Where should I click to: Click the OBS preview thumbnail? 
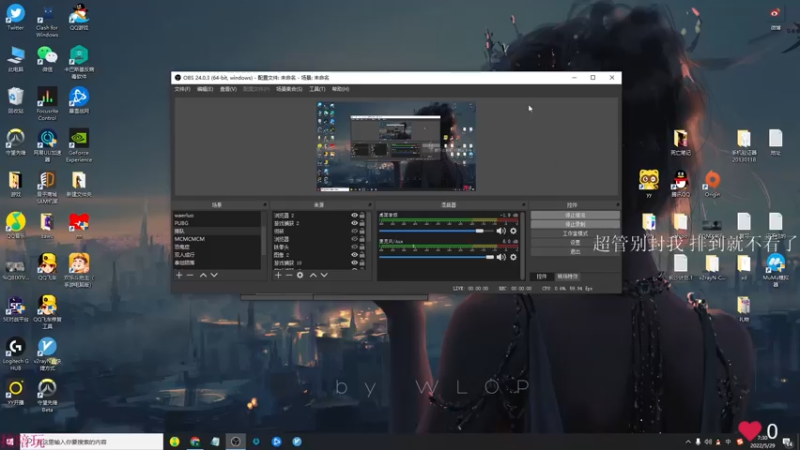tap(396, 146)
